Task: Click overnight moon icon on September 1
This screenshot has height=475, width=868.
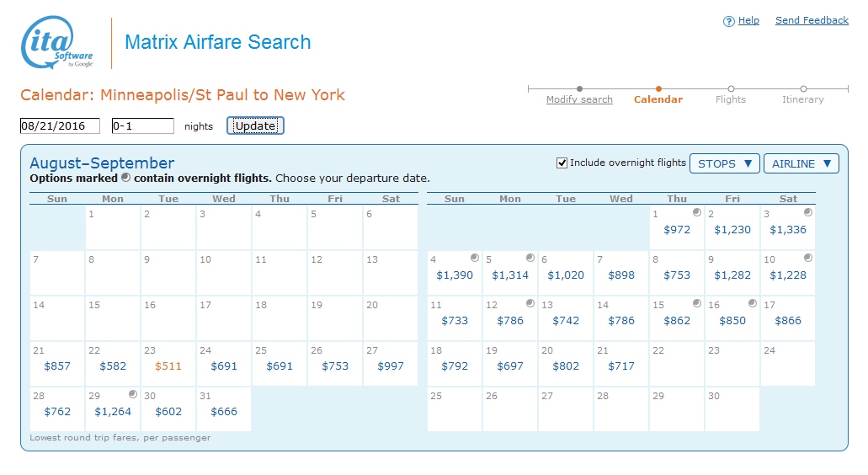Action: [x=697, y=213]
